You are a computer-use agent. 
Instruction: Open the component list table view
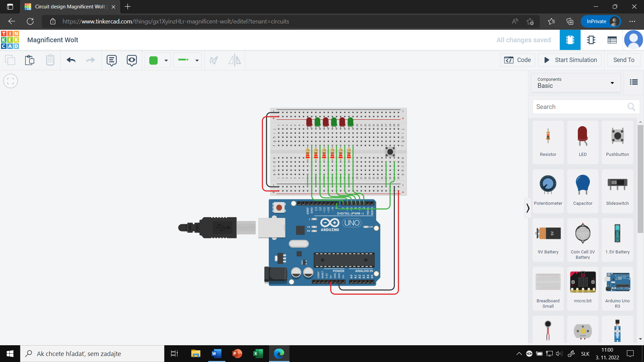pyautogui.click(x=612, y=40)
